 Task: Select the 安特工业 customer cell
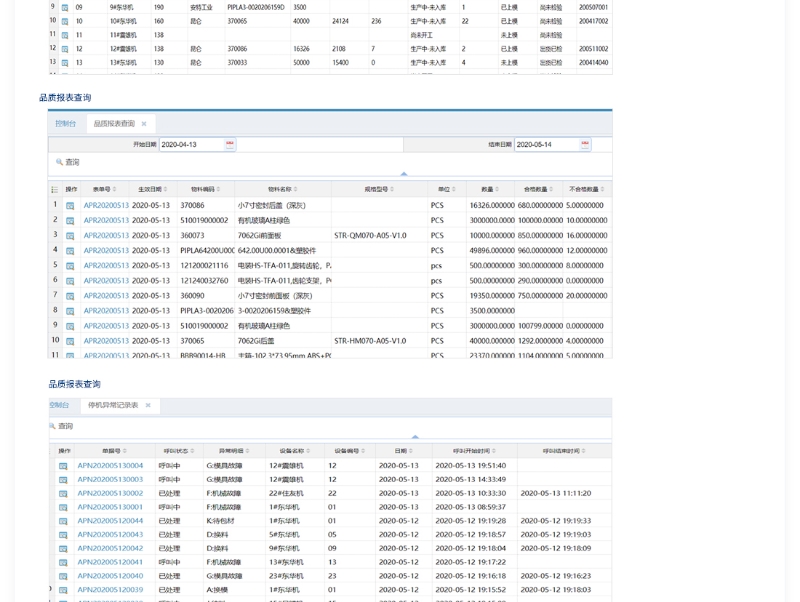(201, 8)
